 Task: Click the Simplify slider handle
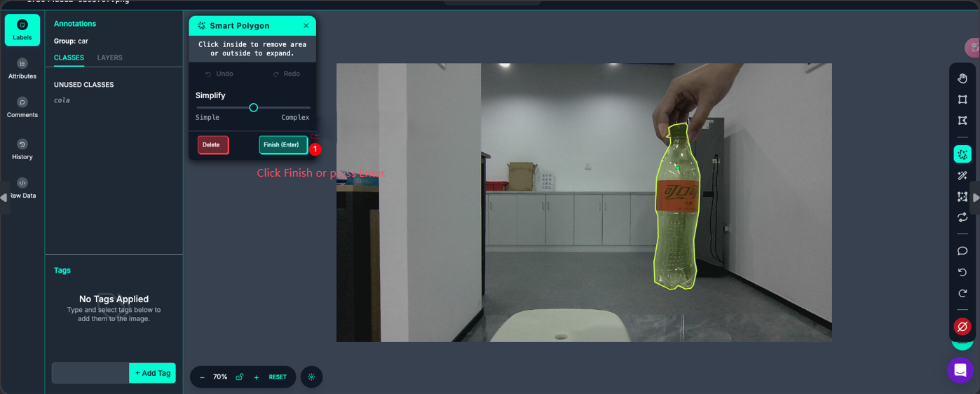click(x=254, y=107)
